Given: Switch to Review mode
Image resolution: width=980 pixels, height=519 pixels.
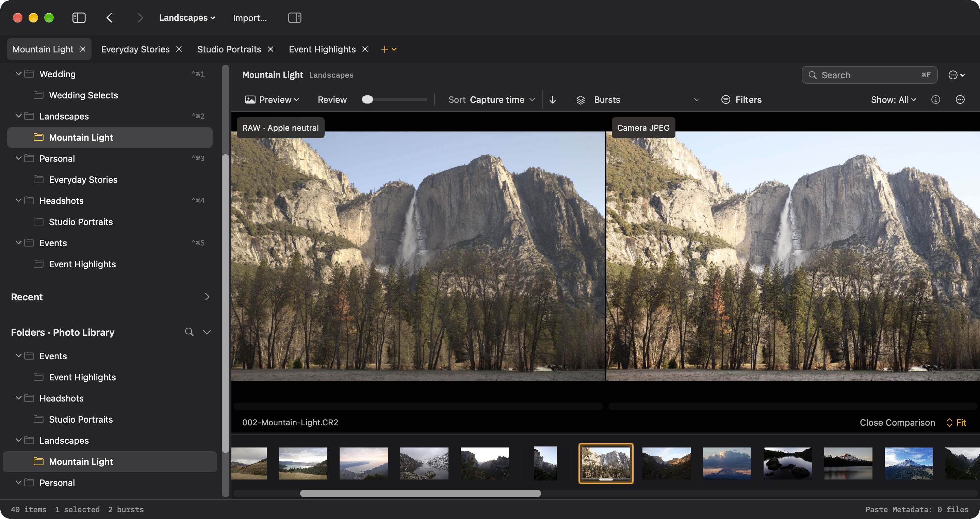Looking at the screenshot, I should click(x=332, y=100).
